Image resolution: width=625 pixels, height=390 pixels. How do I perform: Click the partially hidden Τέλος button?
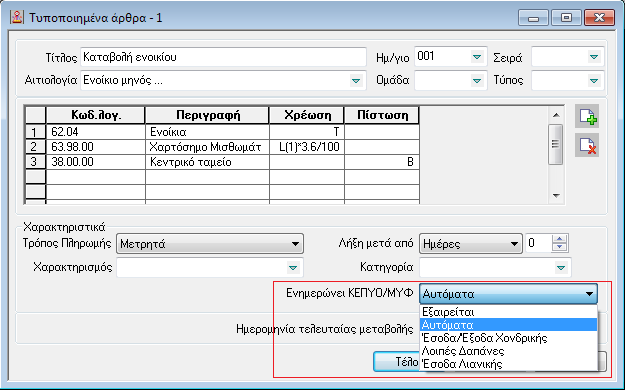pos(396,362)
